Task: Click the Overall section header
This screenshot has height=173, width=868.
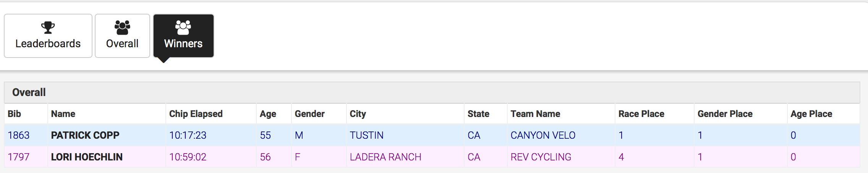Action: click(29, 92)
